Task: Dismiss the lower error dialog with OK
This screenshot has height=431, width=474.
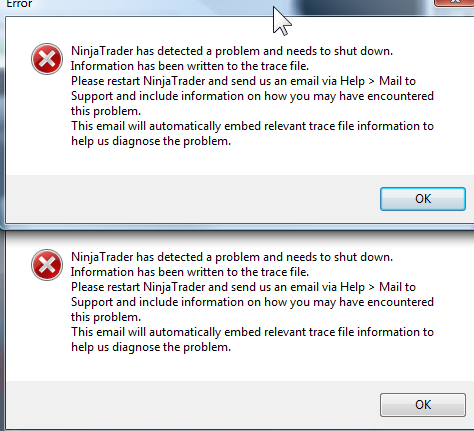Action: 423,405
